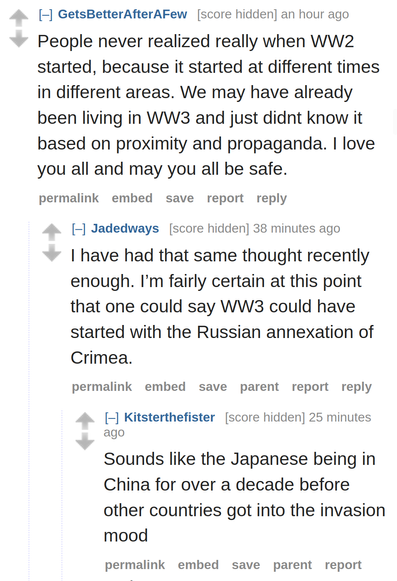Report the Jadedways comment
397x581 pixels.
[x=310, y=386]
